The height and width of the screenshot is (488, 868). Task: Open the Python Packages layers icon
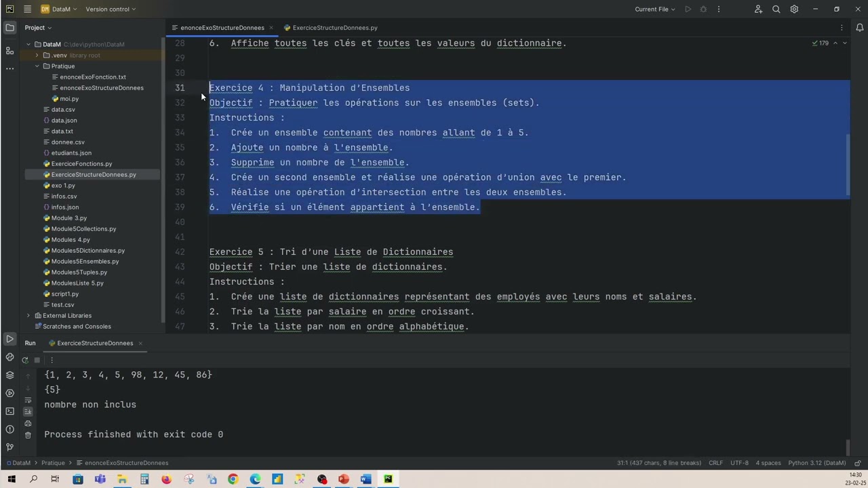tap(9, 375)
